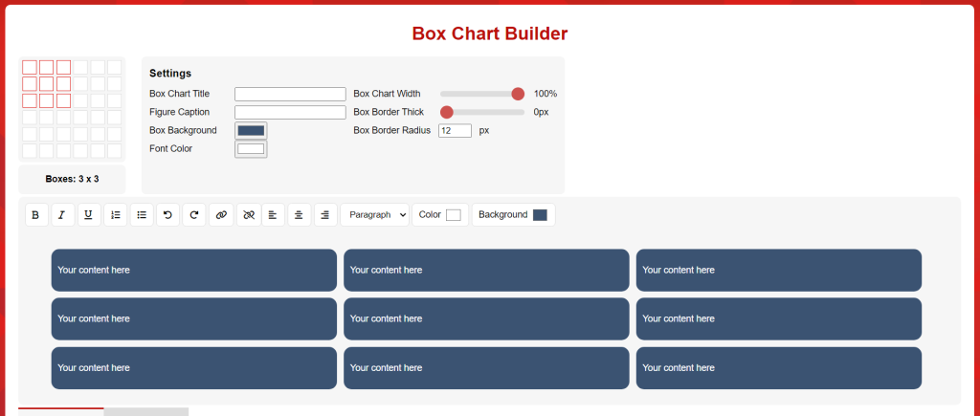This screenshot has height=416, width=980.
Task: Click the "Settings" heading text
Action: (170, 73)
